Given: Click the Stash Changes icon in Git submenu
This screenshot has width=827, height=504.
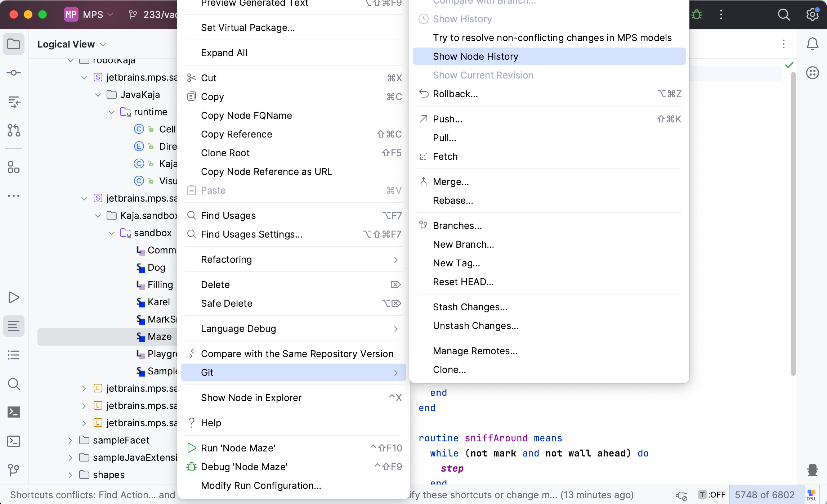Looking at the screenshot, I should point(470,307).
